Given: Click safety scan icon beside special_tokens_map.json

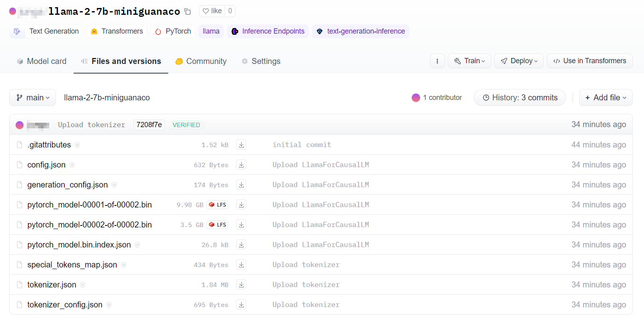Looking at the screenshot, I should coord(124,265).
